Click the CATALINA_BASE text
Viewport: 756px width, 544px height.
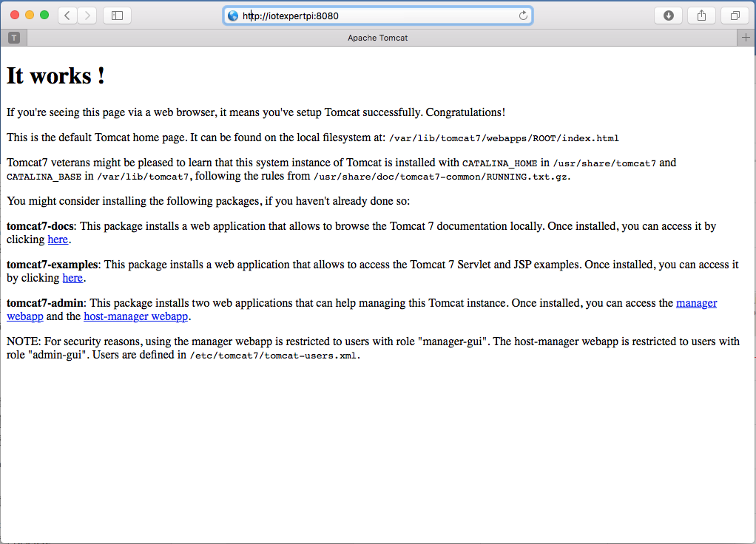[44, 177]
